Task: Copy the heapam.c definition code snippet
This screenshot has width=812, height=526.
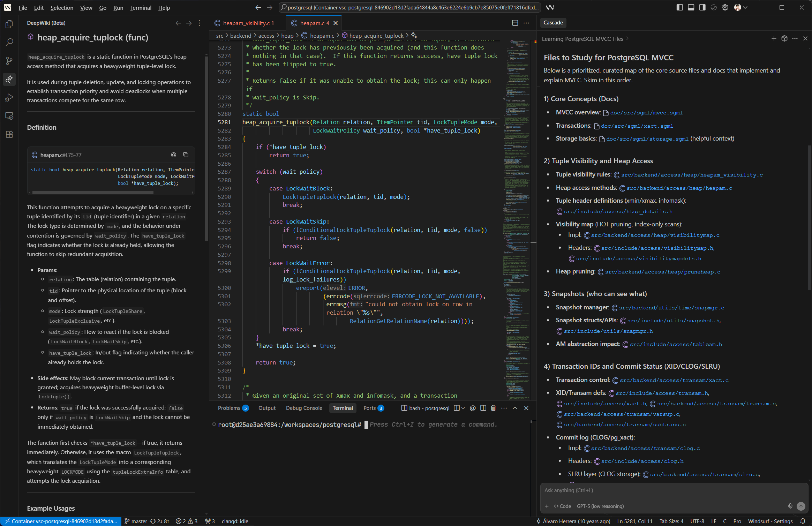Action: 186,155
